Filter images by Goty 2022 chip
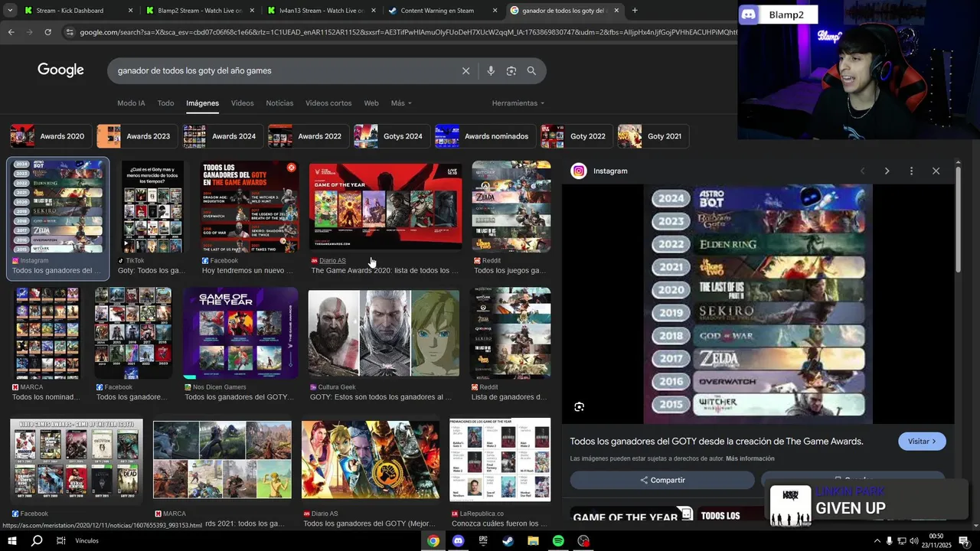 (x=577, y=136)
